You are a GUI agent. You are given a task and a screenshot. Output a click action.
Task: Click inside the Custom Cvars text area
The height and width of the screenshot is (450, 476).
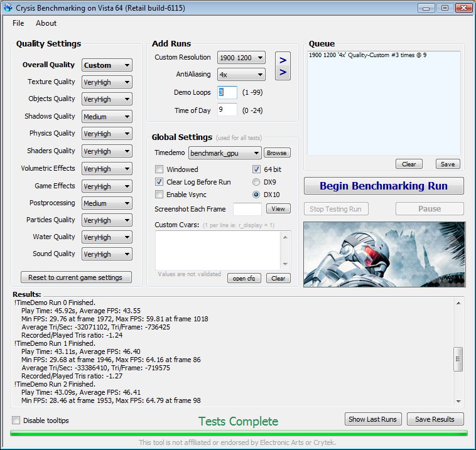click(218, 250)
